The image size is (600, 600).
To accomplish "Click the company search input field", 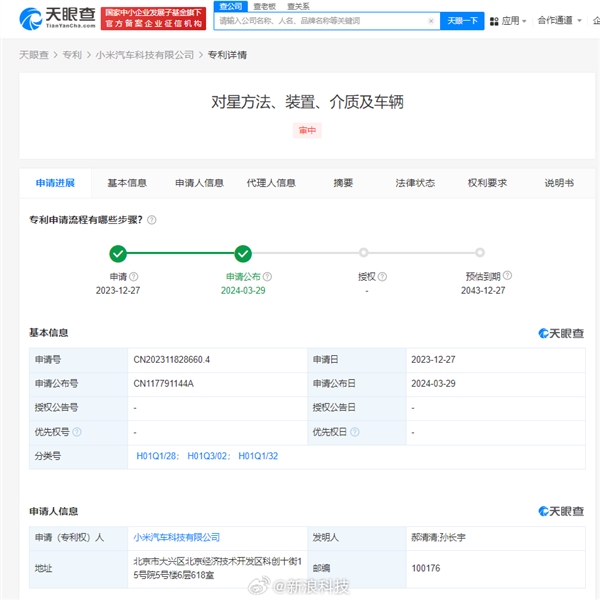I will click(x=320, y=20).
